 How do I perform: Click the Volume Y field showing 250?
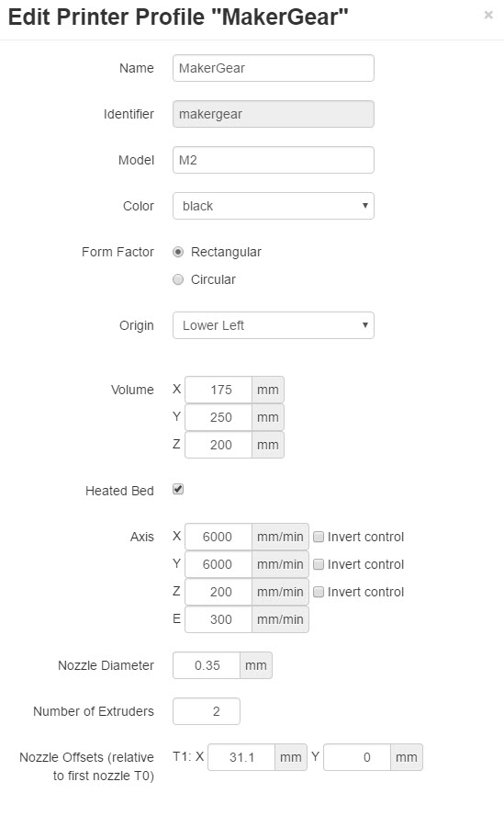(218, 417)
